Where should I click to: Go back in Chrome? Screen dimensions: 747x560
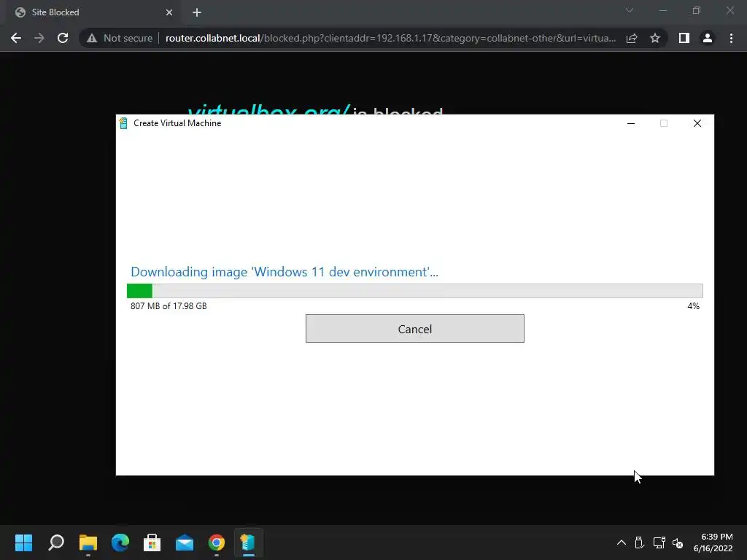tap(16, 38)
